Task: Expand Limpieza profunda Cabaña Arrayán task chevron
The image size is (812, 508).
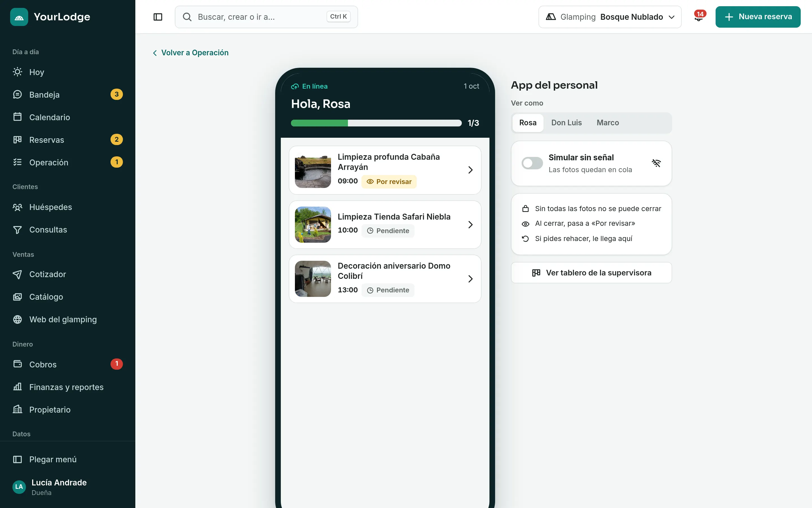Action: point(470,170)
